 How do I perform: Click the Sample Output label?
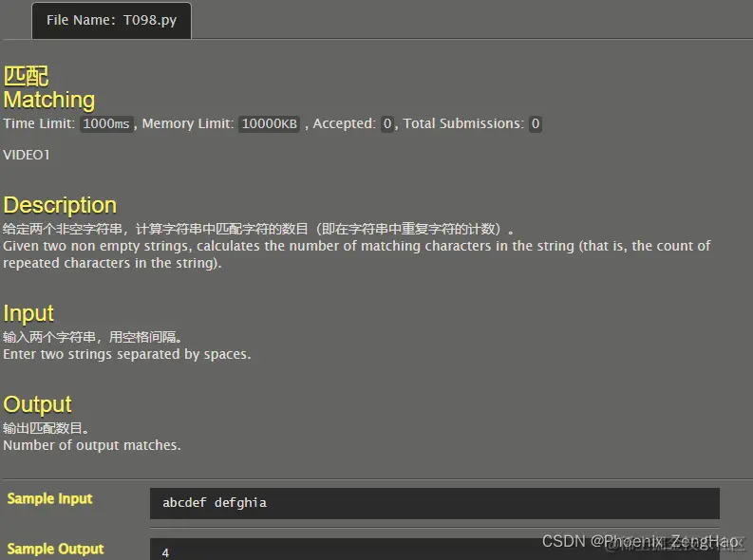55,549
